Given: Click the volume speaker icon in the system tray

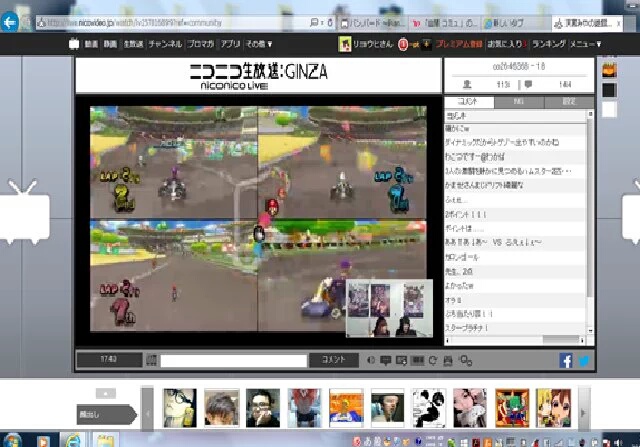Looking at the screenshot, I should (x=619, y=442).
